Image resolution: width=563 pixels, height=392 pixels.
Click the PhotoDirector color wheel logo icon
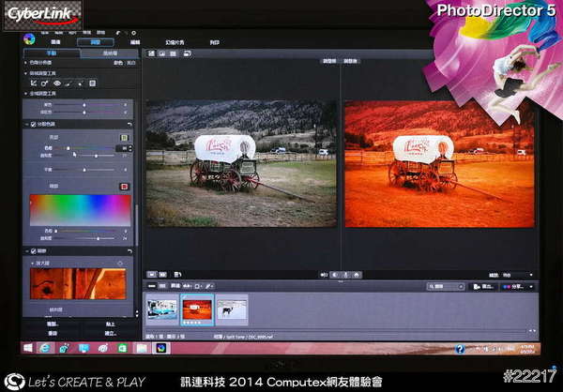[29, 39]
